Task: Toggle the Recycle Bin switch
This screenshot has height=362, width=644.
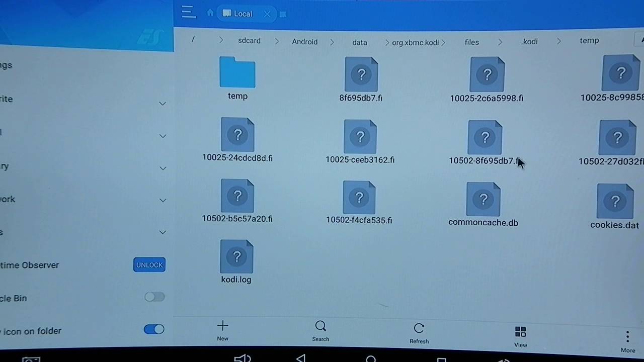Action: tap(154, 297)
